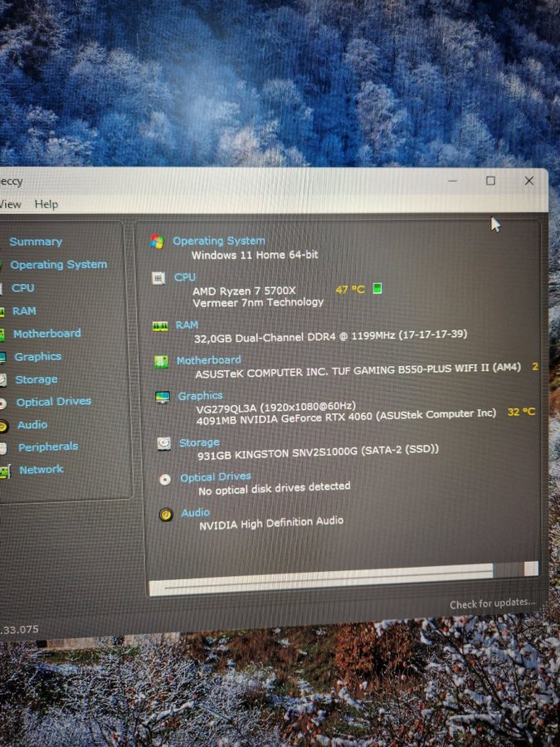Open the Graphics heading link in summary
Image resolution: width=560 pixels, height=747 pixels.
pos(200,396)
